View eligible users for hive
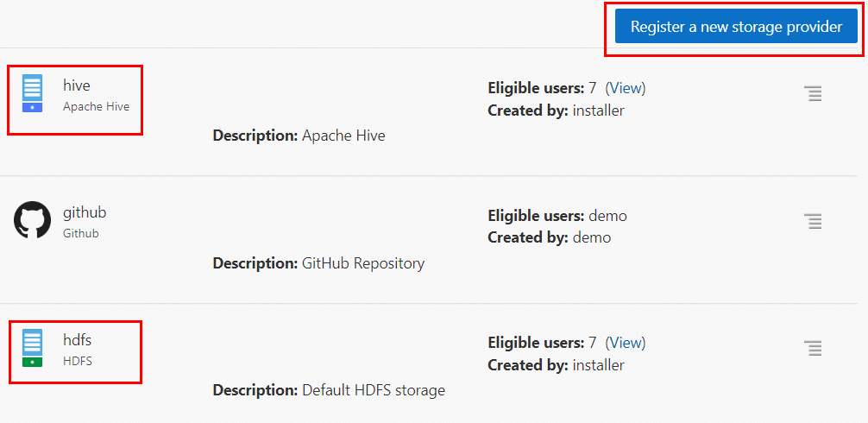Screen dimensions: 868x423 pyautogui.click(x=626, y=88)
